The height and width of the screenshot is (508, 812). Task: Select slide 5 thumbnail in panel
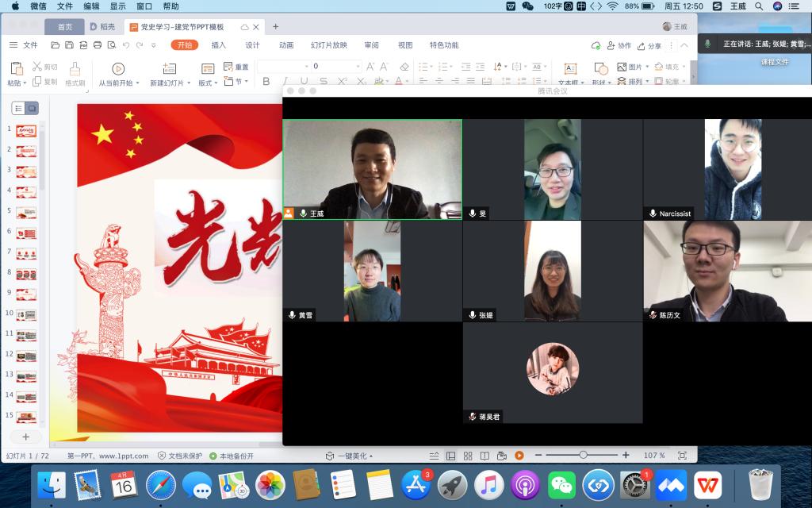[26, 212]
